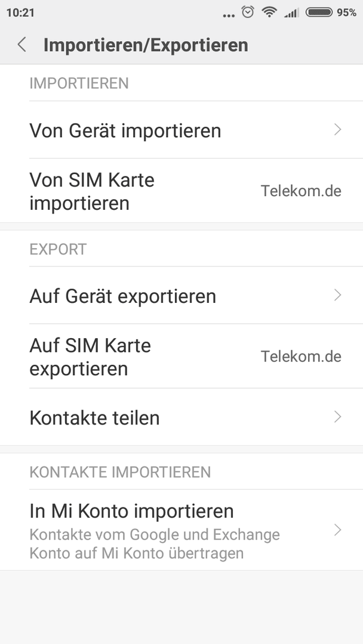
Task: Tap the three-dots status bar icon
Action: coord(229,16)
